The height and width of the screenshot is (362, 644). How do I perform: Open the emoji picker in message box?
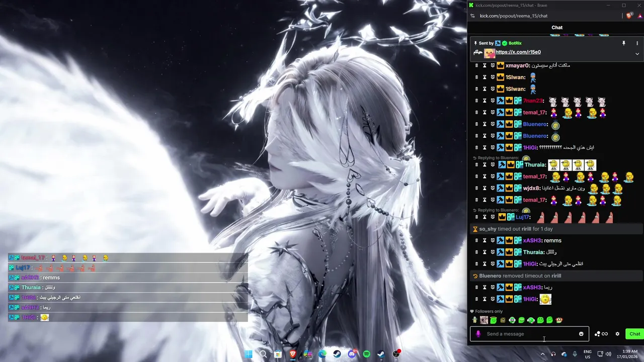point(581,334)
